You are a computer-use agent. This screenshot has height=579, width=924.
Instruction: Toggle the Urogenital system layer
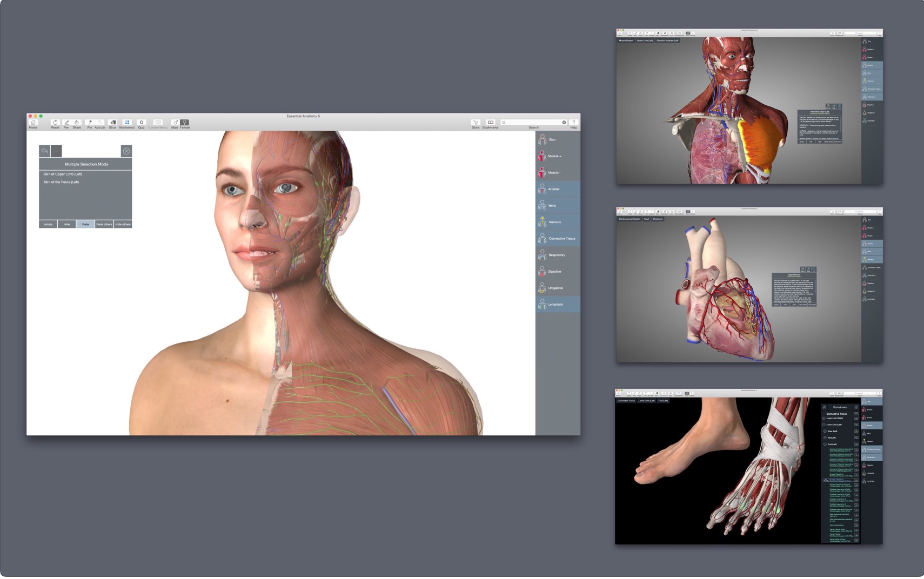tap(558, 288)
